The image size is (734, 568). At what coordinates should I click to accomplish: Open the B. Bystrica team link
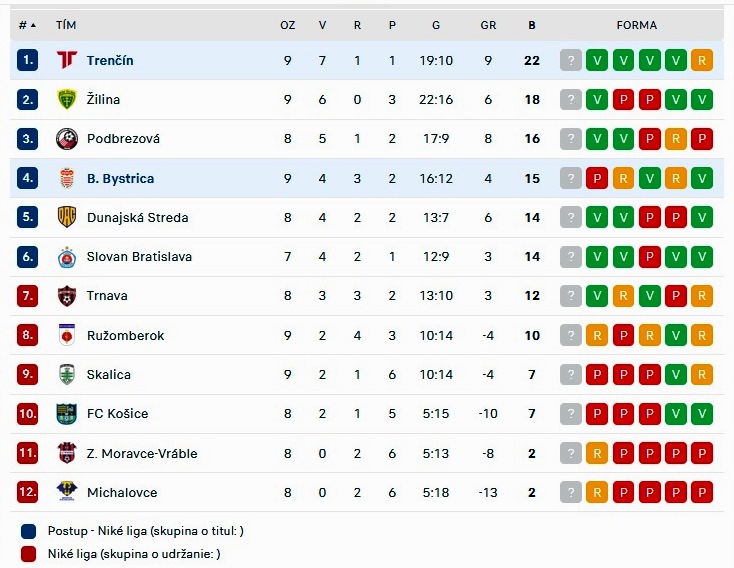pos(120,178)
